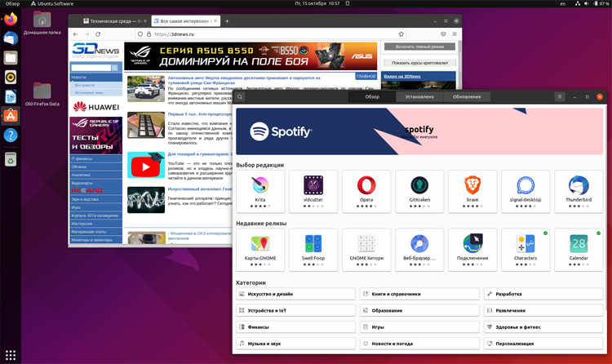Screen dimensions: 612x364
Task: Select the Swell Foop game icon
Action: pos(313,245)
